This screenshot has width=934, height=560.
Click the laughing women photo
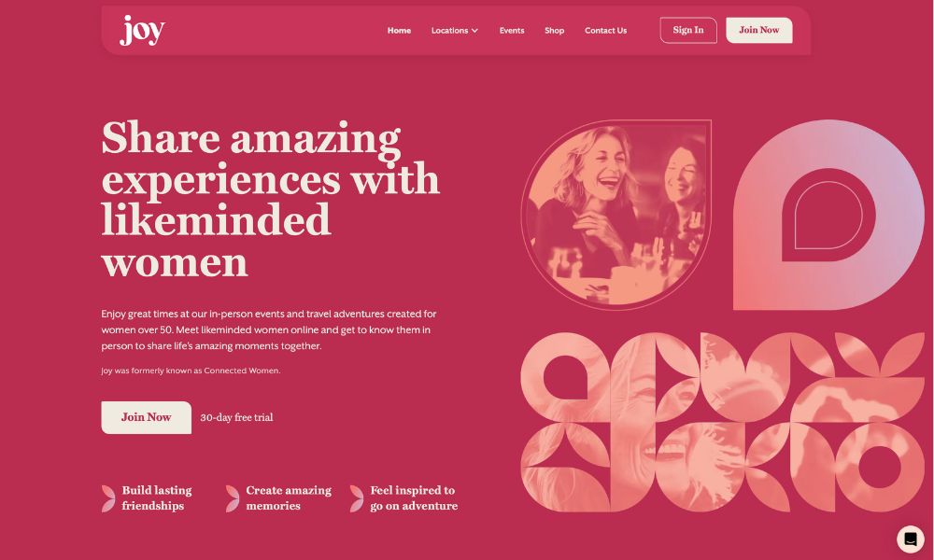(616, 215)
